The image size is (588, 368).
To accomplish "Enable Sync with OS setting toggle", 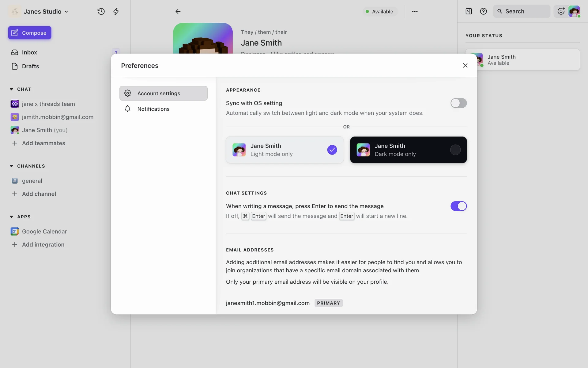I will click(458, 103).
